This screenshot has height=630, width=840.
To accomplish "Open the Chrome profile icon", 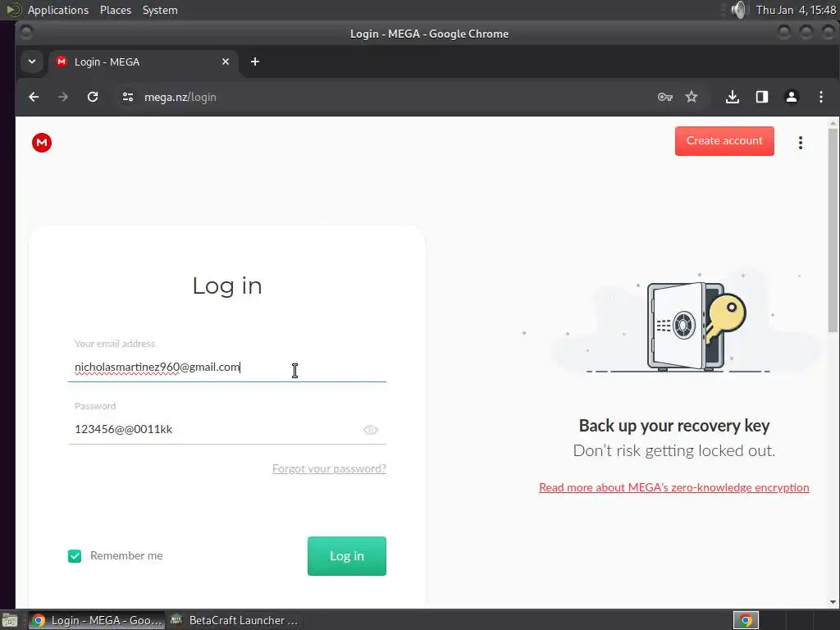I will [792, 97].
